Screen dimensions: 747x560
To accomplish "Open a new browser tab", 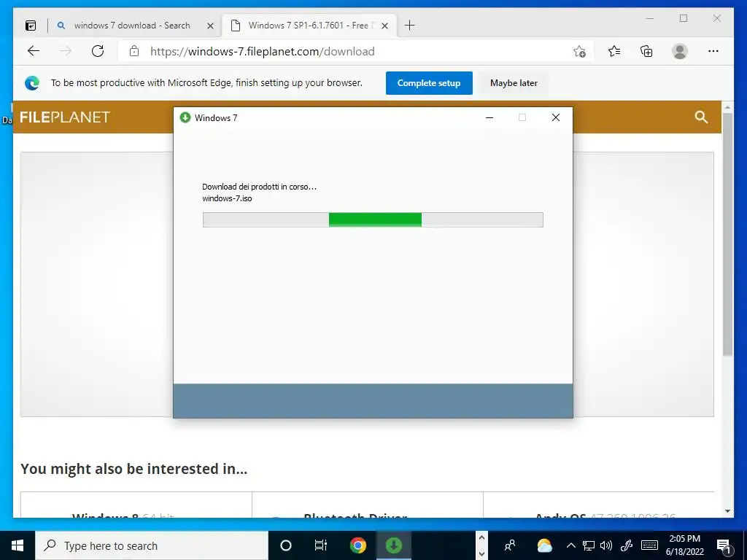I will point(409,26).
